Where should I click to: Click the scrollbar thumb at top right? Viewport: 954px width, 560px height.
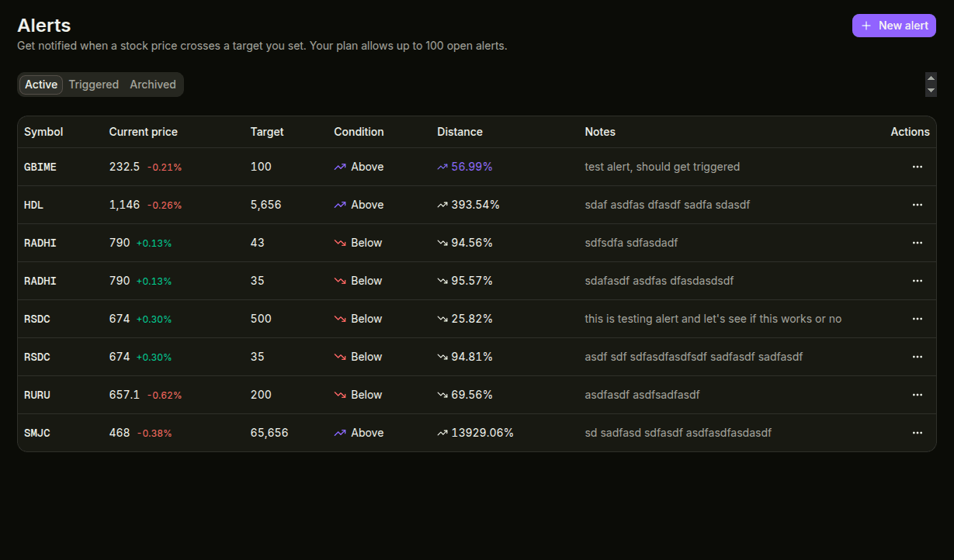(931, 85)
